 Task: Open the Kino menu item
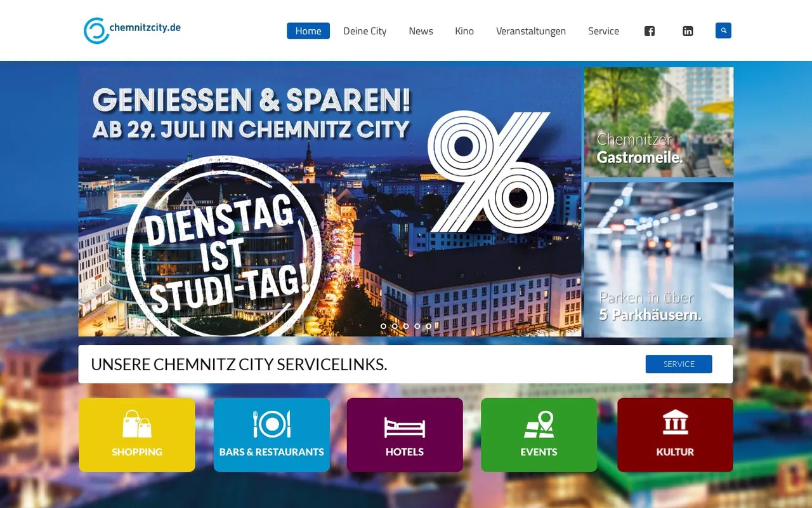[x=464, y=31]
